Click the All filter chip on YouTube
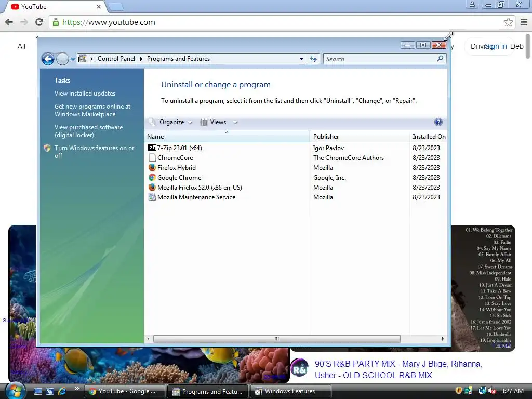The height and width of the screenshot is (399, 532). 21,46
